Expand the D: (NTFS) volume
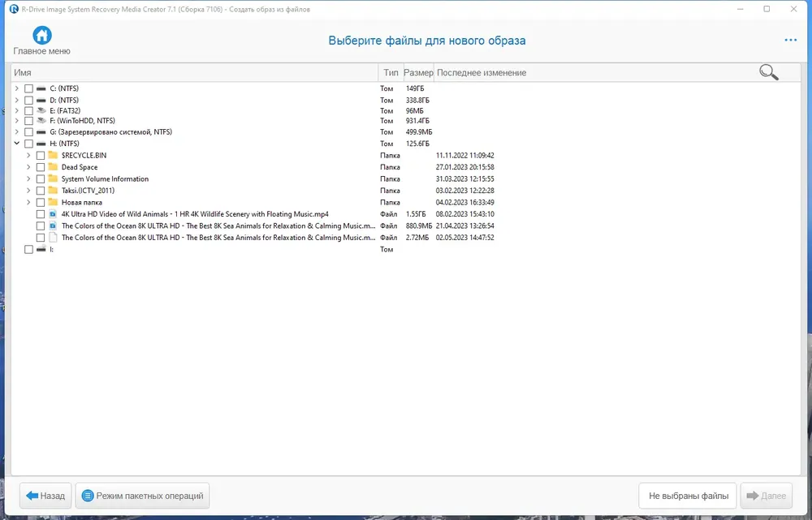The width and height of the screenshot is (812, 520). pos(16,101)
